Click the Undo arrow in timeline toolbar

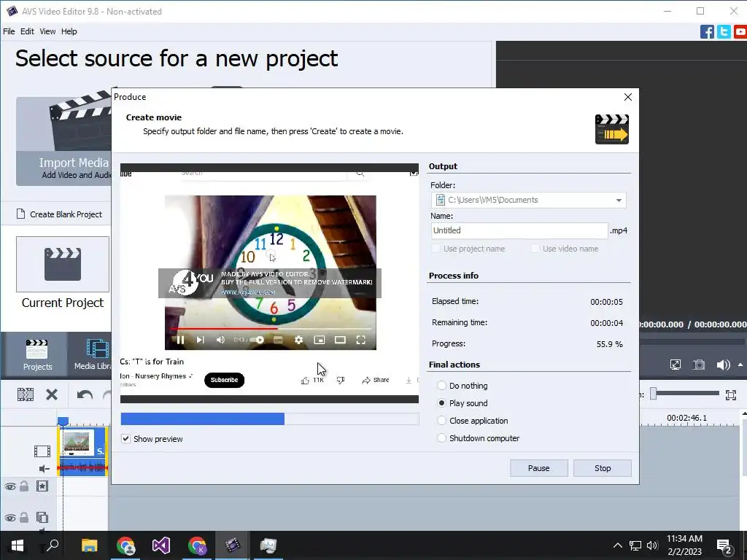click(x=85, y=394)
